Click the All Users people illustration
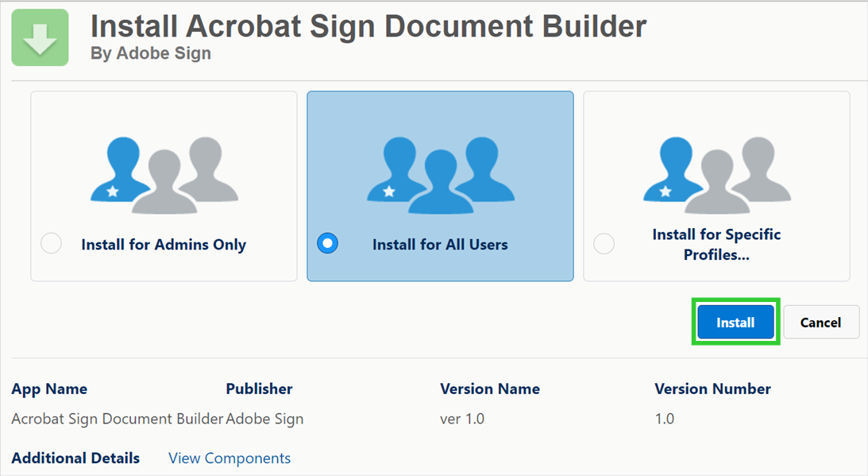 (440, 175)
